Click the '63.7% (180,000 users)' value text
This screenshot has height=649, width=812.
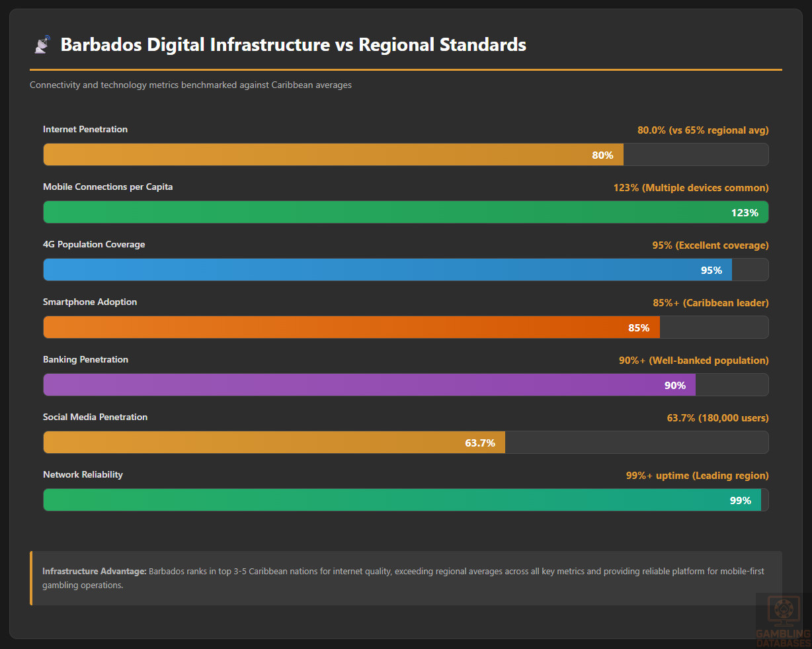pos(717,418)
